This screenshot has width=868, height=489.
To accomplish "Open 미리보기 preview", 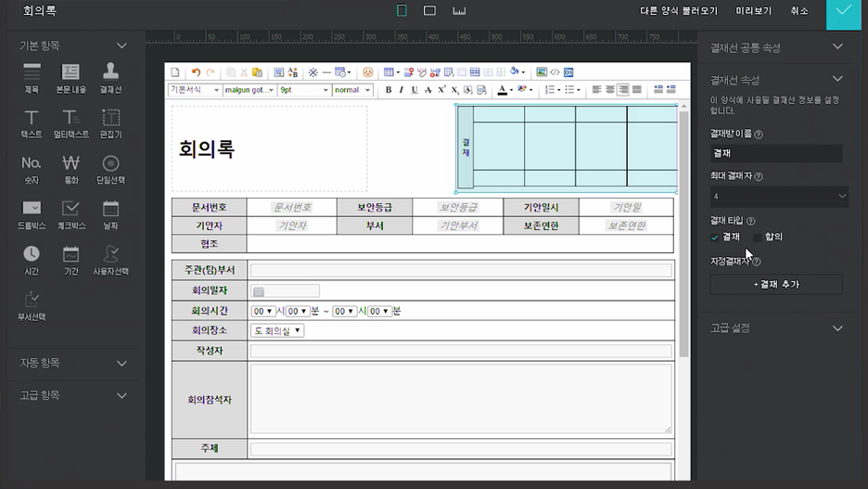I will click(x=753, y=11).
